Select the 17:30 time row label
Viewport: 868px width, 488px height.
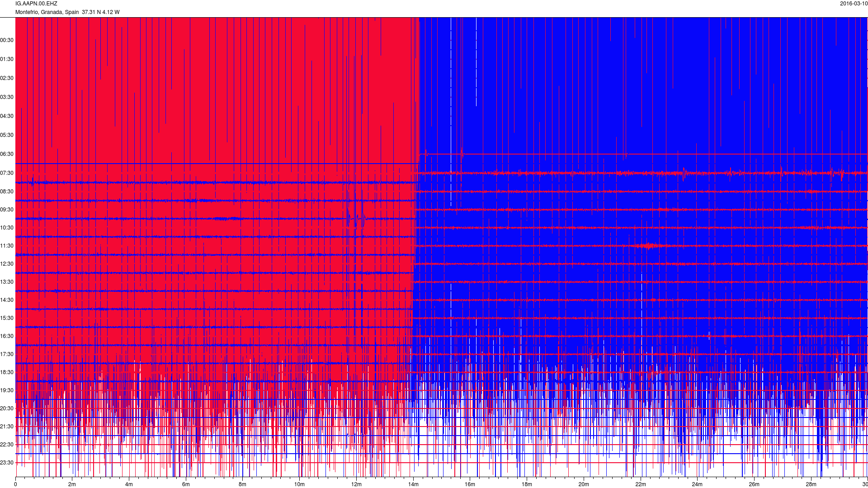click(x=7, y=354)
